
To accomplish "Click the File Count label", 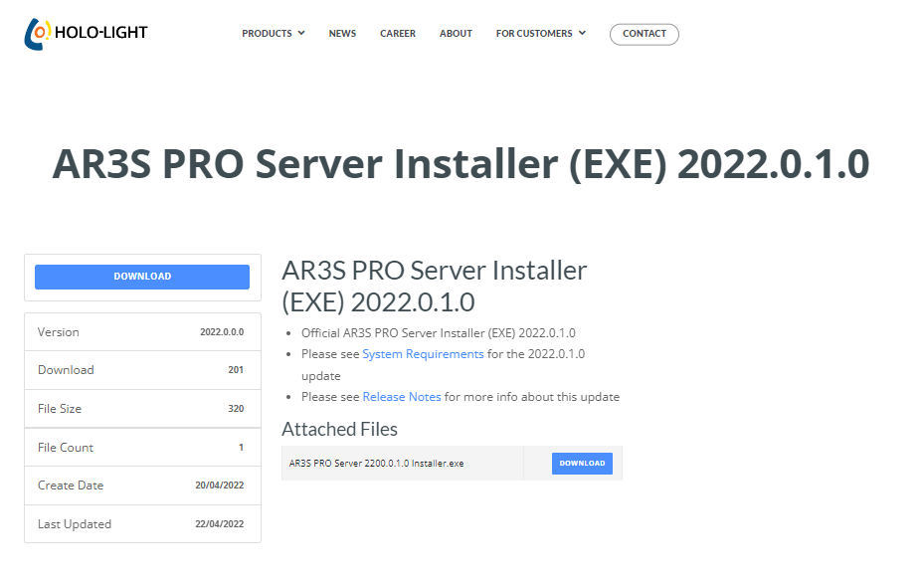I will coord(66,448).
